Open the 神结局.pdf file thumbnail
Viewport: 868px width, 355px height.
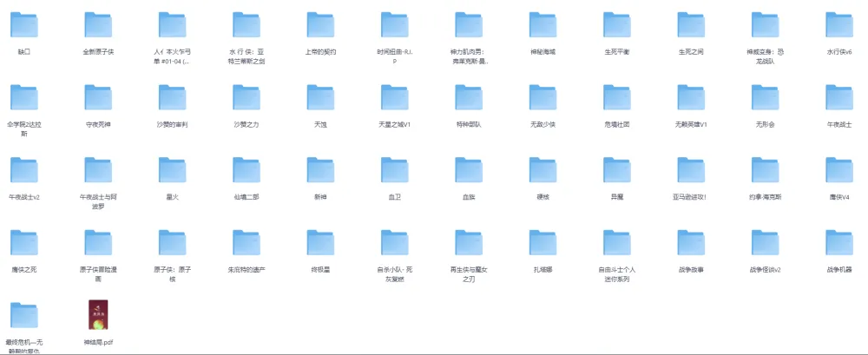pos(98,315)
